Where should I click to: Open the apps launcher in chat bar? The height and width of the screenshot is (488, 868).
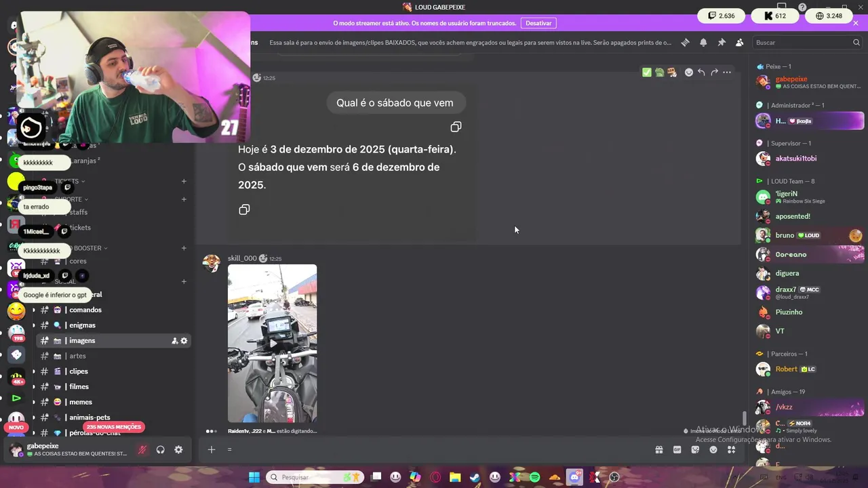coord(731,449)
